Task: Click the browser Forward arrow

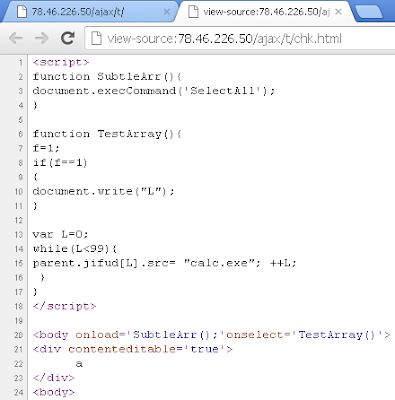Action: pyautogui.click(x=41, y=38)
